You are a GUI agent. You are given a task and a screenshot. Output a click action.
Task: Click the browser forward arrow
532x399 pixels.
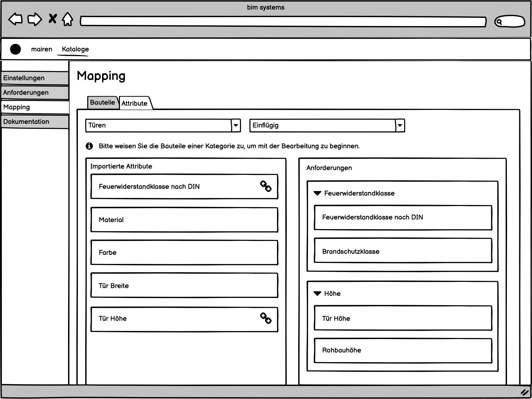pyautogui.click(x=35, y=19)
